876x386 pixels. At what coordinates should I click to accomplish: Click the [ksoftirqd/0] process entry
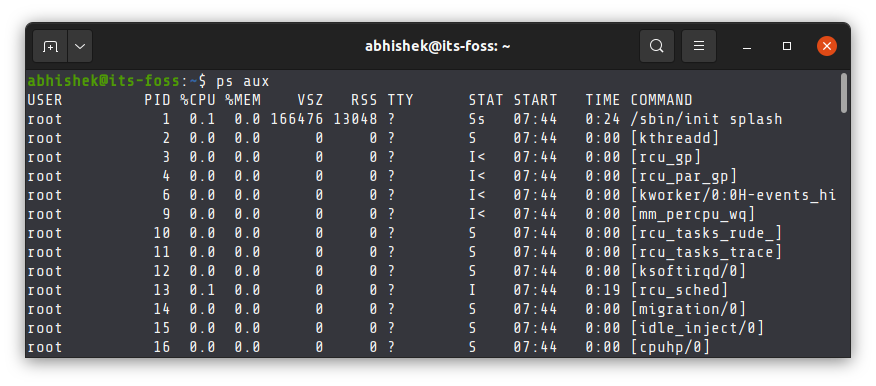[688, 271]
